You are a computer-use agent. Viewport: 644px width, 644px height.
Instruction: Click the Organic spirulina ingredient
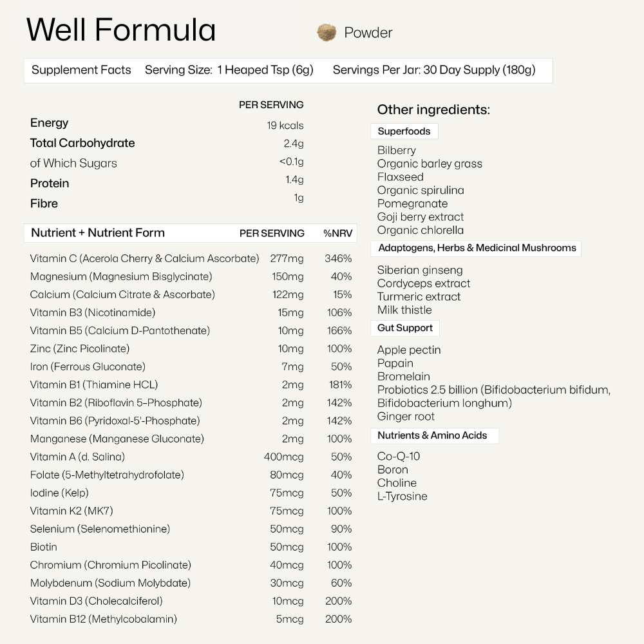click(421, 191)
